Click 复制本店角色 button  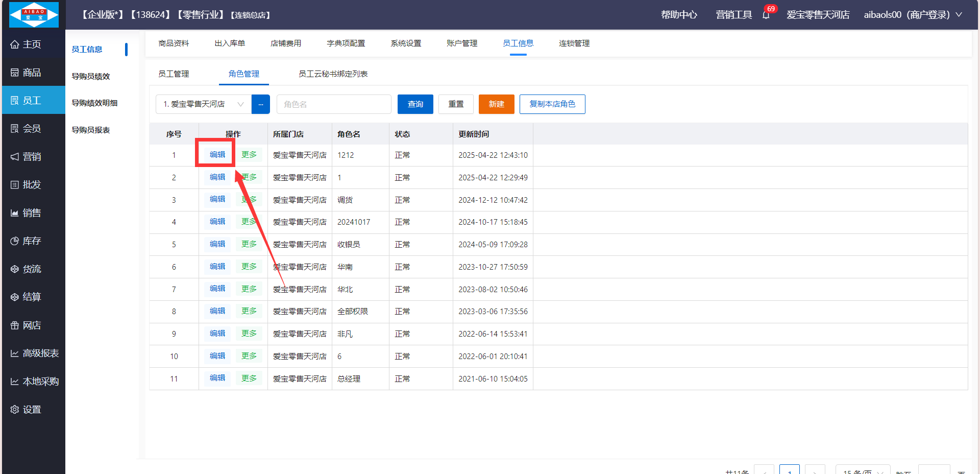(552, 104)
